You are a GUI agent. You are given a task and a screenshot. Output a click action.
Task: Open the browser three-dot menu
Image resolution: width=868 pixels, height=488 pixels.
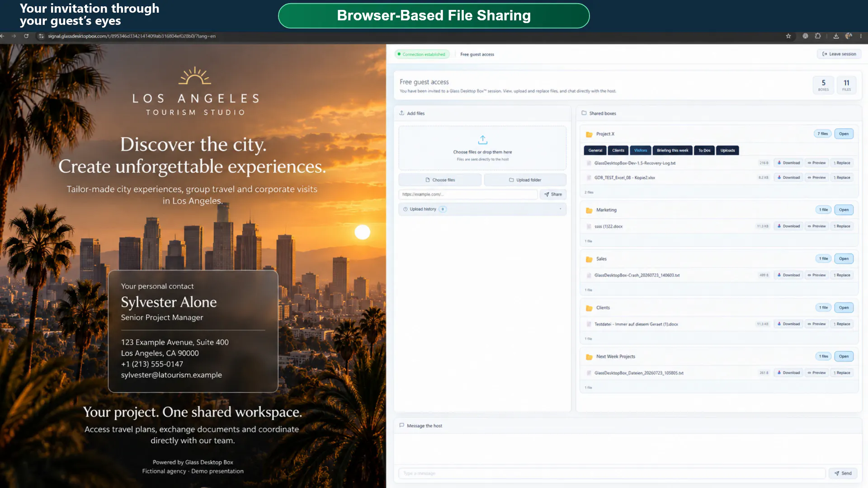[861, 36]
